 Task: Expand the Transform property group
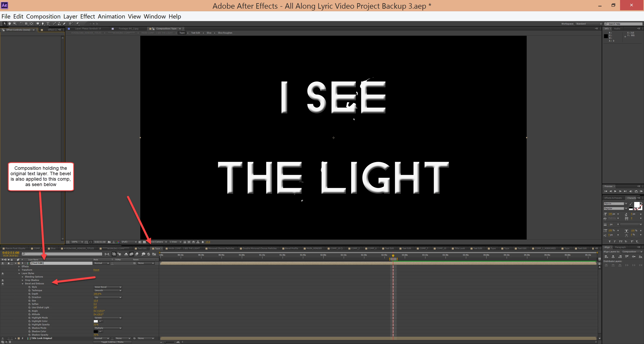[x=19, y=270]
